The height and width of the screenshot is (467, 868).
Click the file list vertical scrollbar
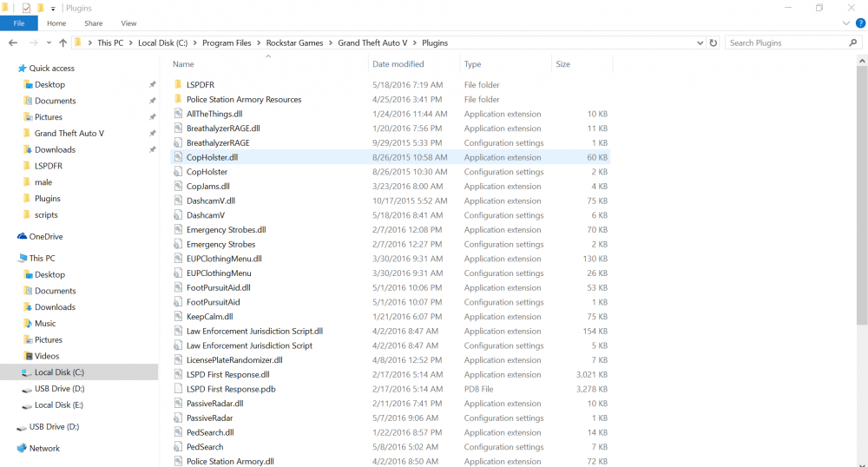(862, 196)
